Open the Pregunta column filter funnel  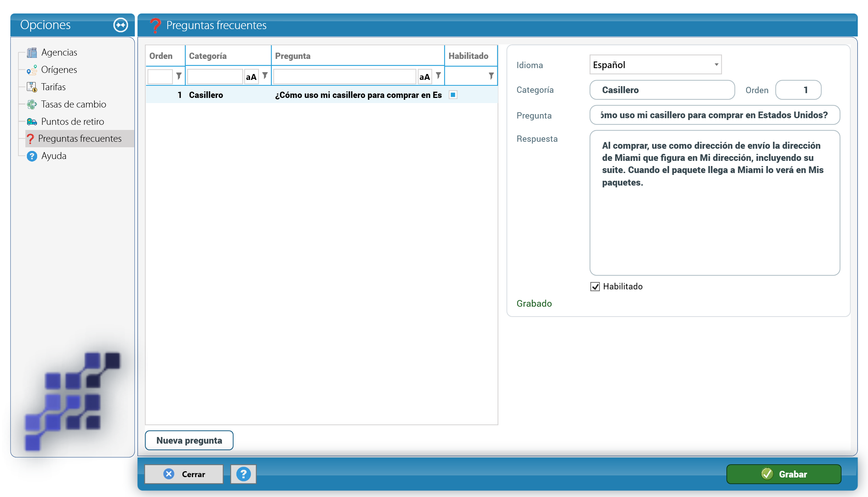point(438,76)
